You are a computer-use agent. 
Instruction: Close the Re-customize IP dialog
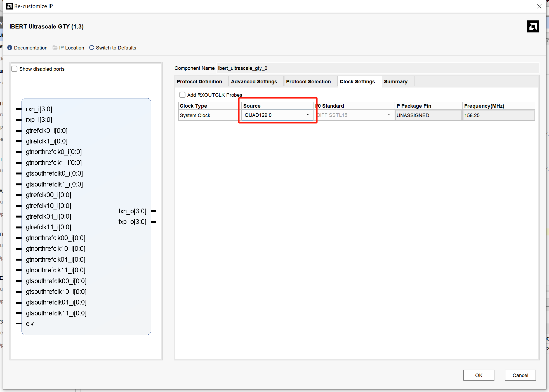pos(539,6)
